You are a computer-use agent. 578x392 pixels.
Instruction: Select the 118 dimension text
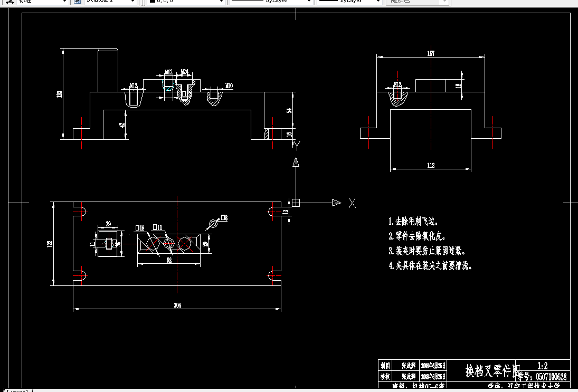pos(431,166)
